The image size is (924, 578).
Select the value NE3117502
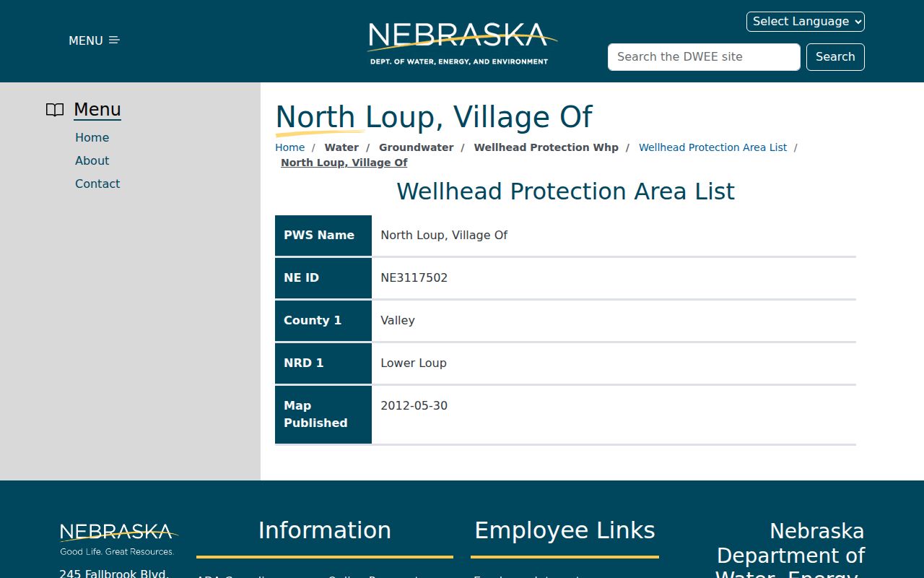pos(414,278)
